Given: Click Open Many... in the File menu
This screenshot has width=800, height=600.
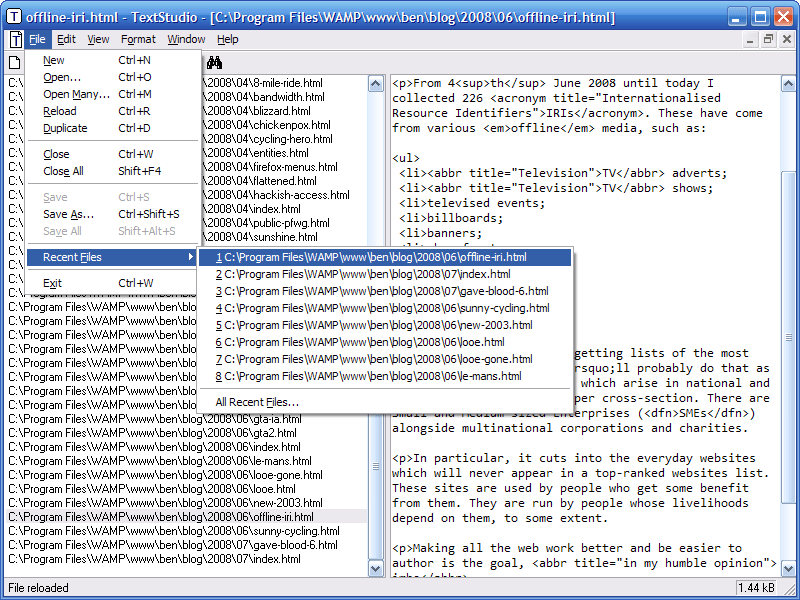Looking at the screenshot, I should coord(77,94).
